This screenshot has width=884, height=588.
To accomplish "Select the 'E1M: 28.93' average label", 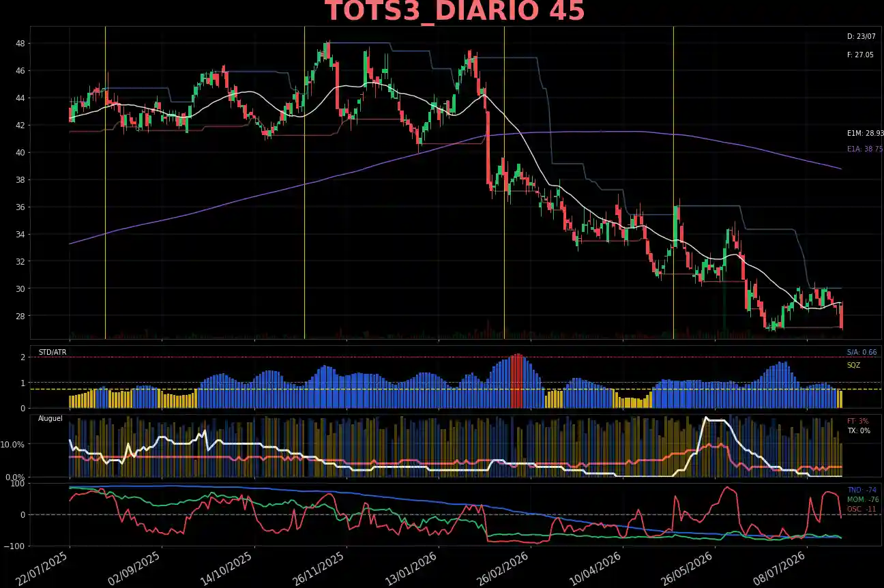I will [865, 134].
